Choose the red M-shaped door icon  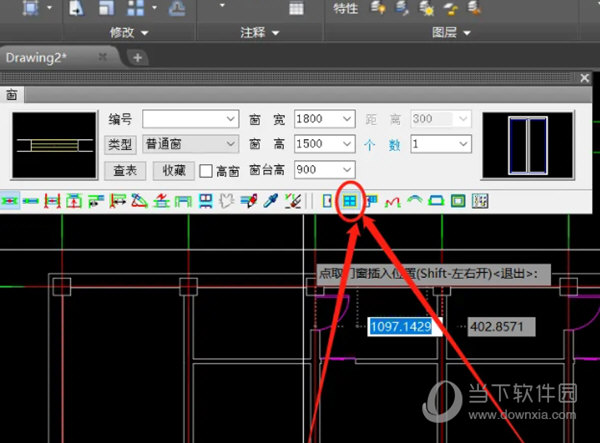coord(393,201)
